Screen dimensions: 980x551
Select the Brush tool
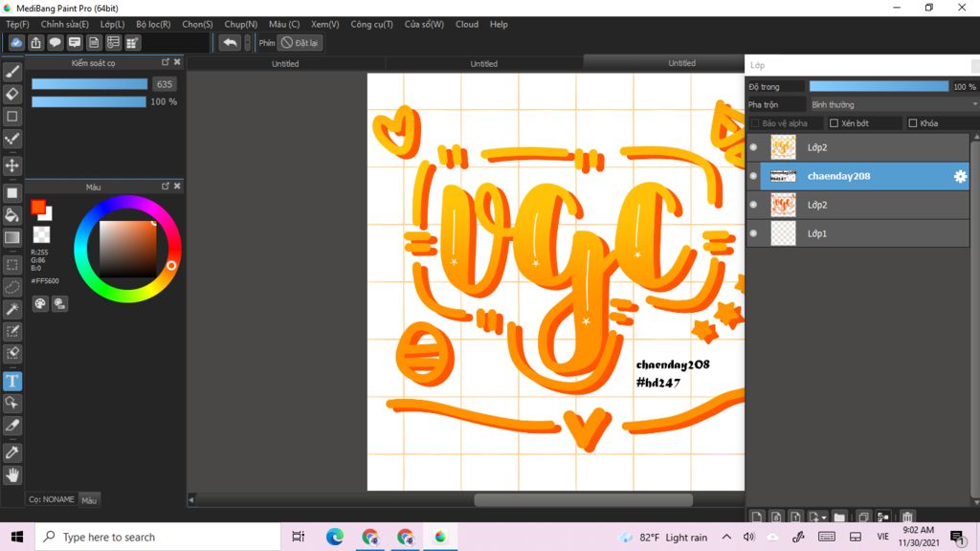[12, 72]
